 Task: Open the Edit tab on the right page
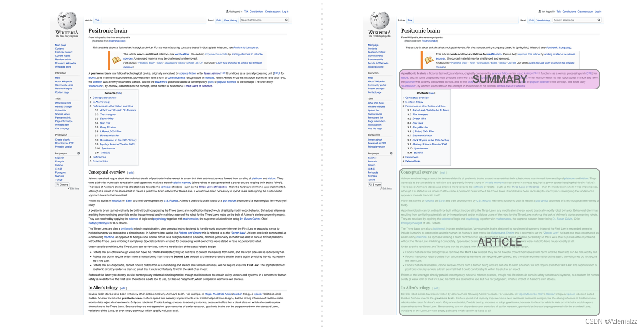531,21
